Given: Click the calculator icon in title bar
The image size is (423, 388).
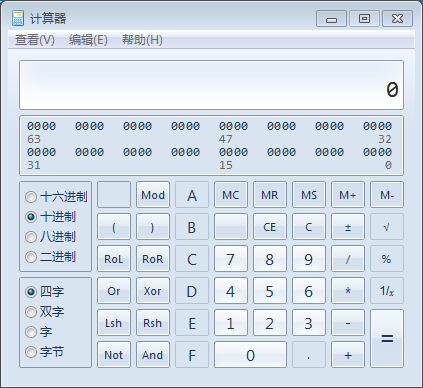Looking at the screenshot, I should click(x=18, y=18).
